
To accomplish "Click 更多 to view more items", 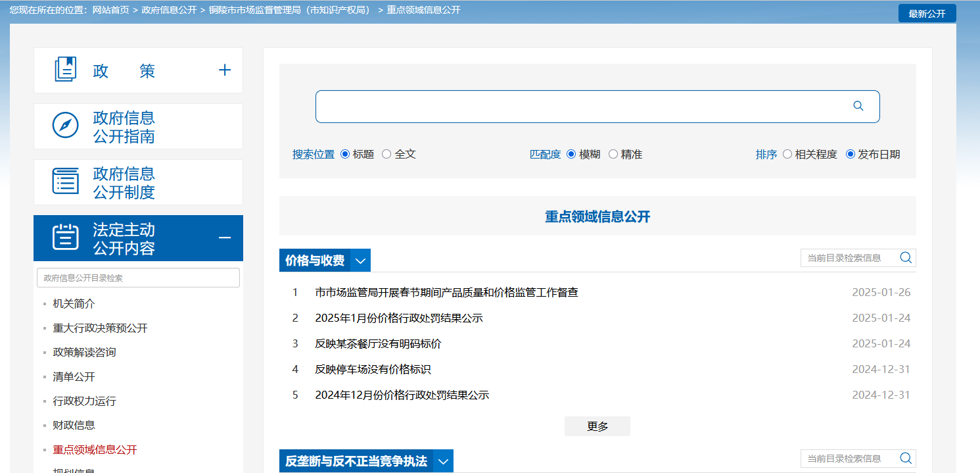I will pyautogui.click(x=597, y=426).
